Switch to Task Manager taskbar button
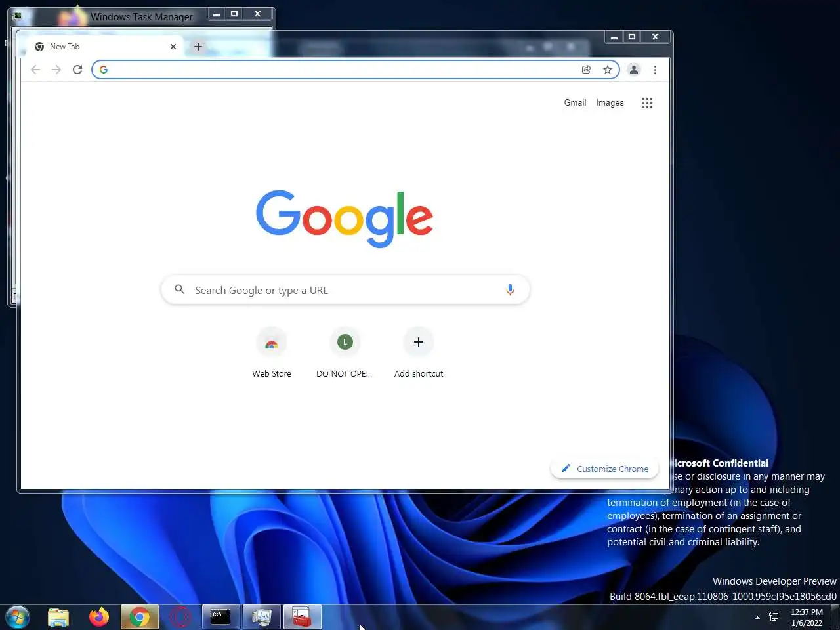This screenshot has width=840, height=630. coord(261,618)
